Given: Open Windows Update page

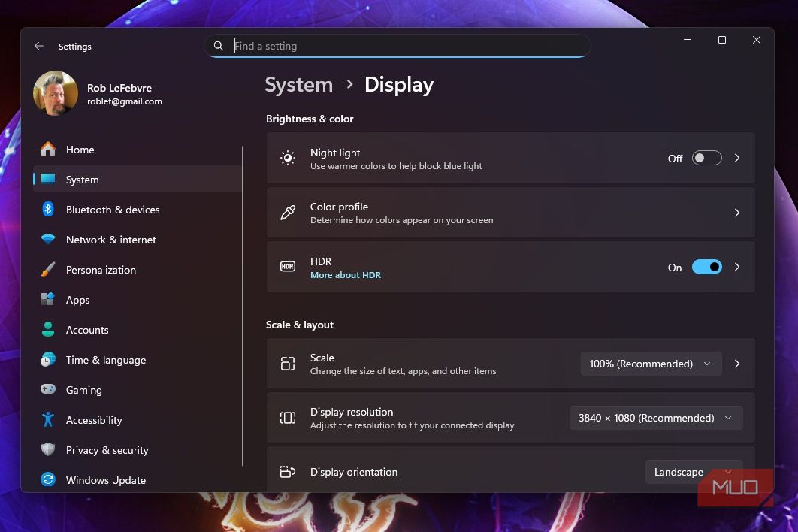Looking at the screenshot, I should pyautogui.click(x=138, y=479).
